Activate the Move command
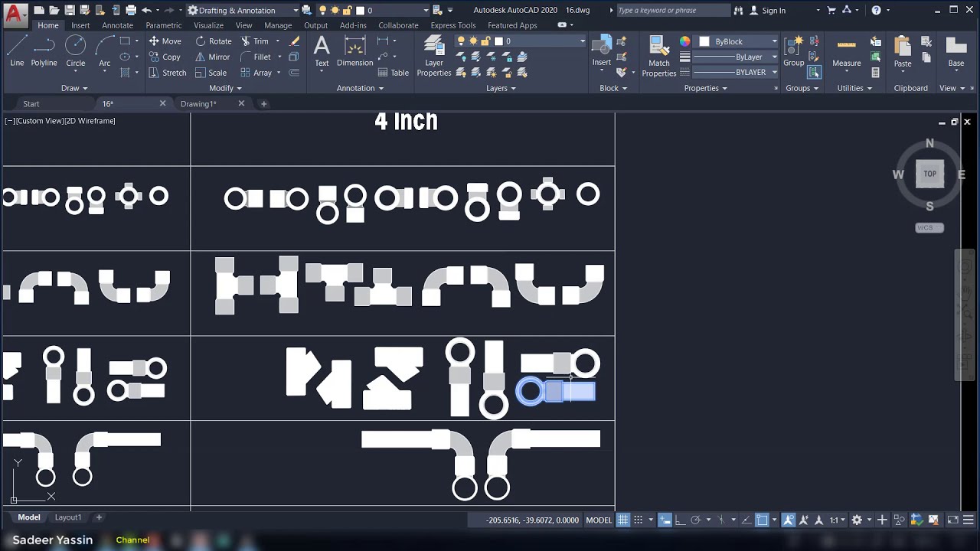The height and width of the screenshot is (551, 980). pos(165,41)
